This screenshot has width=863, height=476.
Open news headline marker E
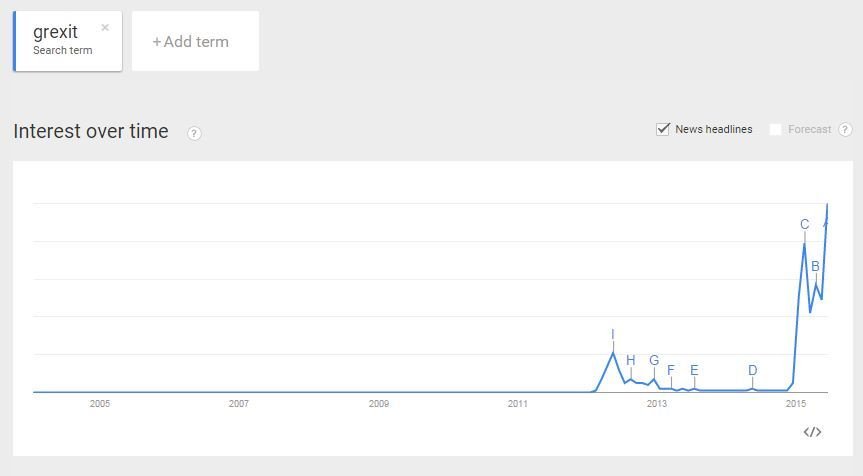pyautogui.click(x=694, y=370)
